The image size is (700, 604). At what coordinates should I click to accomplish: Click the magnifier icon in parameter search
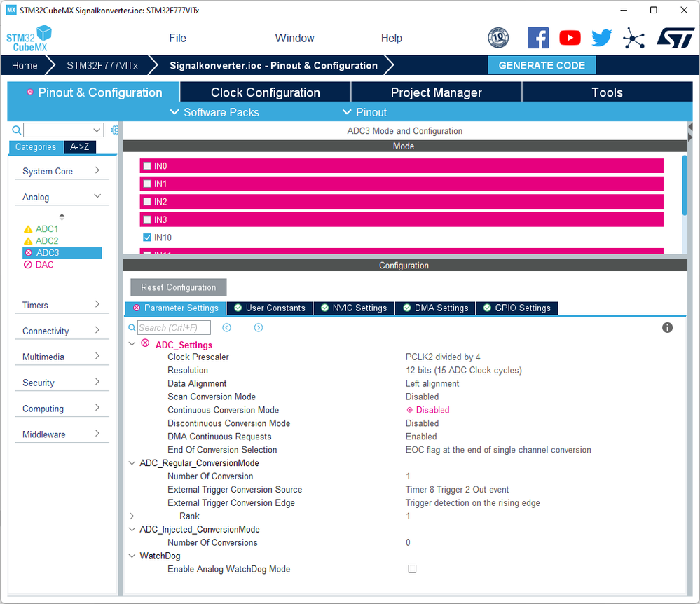tap(132, 328)
